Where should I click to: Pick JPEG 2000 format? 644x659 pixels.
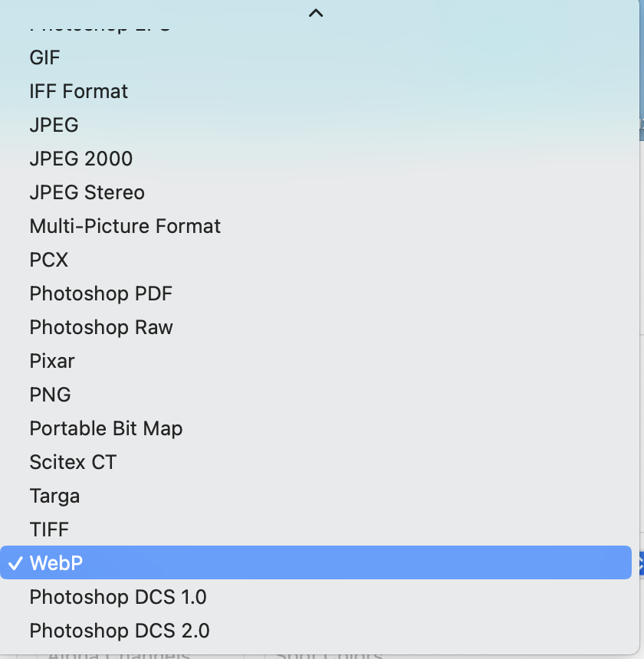[x=80, y=159]
